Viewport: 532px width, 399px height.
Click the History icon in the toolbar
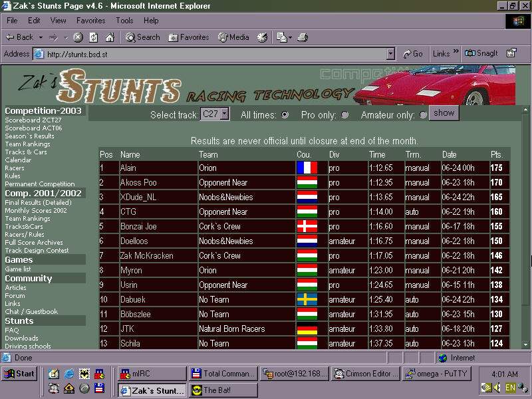pyautogui.click(x=262, y=37)
